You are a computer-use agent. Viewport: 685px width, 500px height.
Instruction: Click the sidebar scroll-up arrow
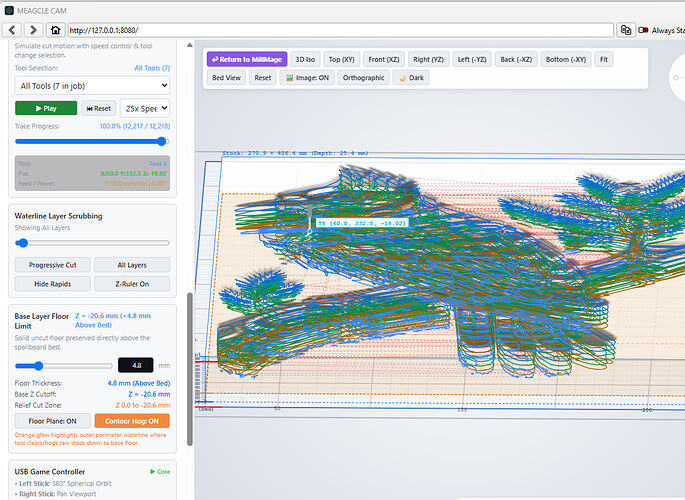(190, 45)
